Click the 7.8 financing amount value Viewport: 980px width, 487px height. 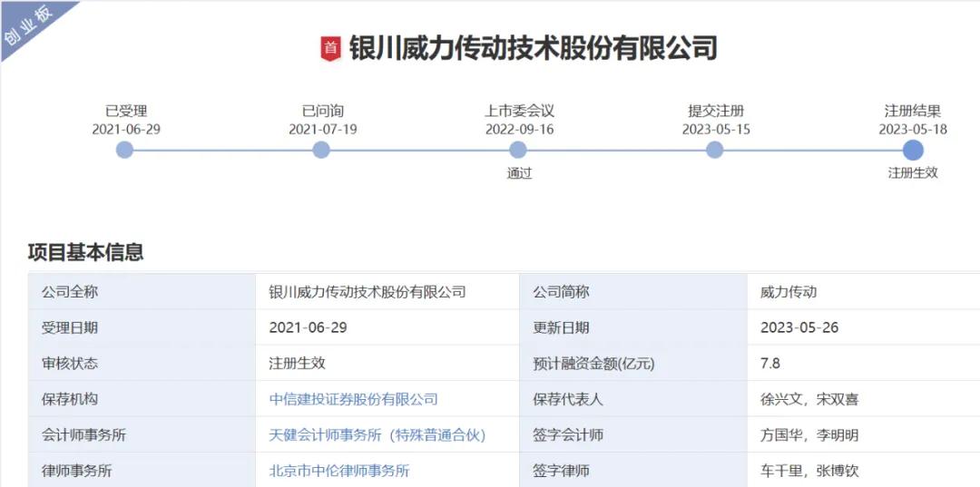coord(770,364)
